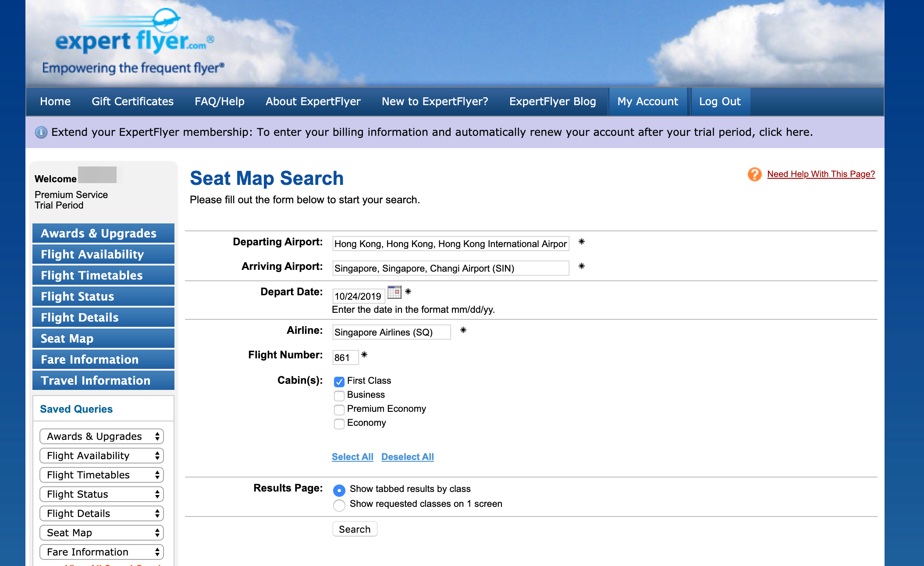Screen dimensions: 924x566
Task: Check the Premium Economy cabin checkbox
Action: tap(339, 410)
